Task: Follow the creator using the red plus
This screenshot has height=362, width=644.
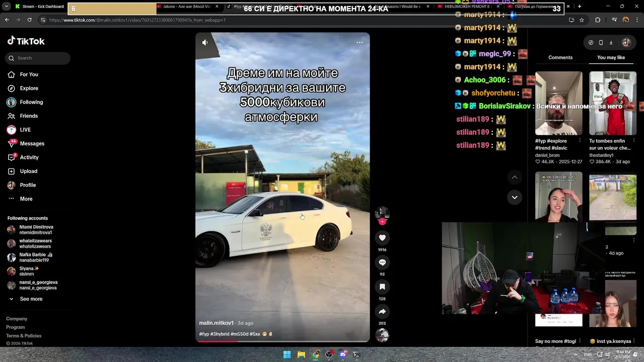Action: point(382,222)
